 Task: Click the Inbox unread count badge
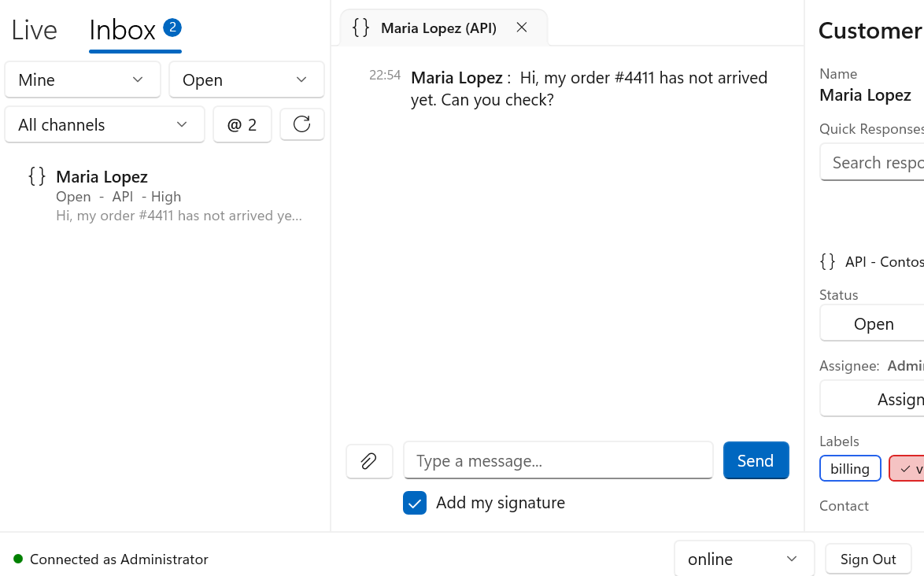172,27
